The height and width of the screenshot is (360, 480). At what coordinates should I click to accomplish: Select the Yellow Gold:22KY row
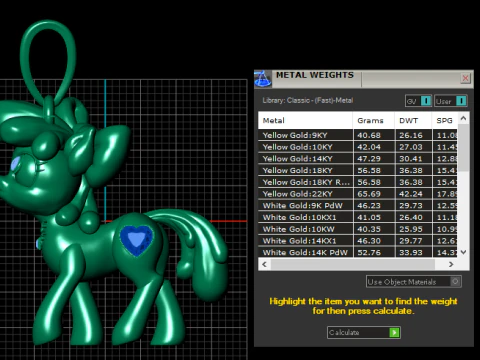pyautogui.click(x=358, y=194)
